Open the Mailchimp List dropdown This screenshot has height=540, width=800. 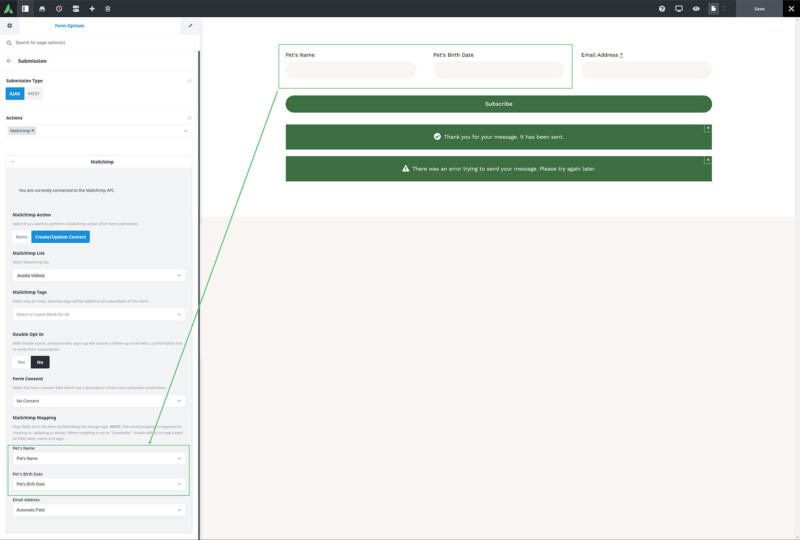[x=99, y=276]
